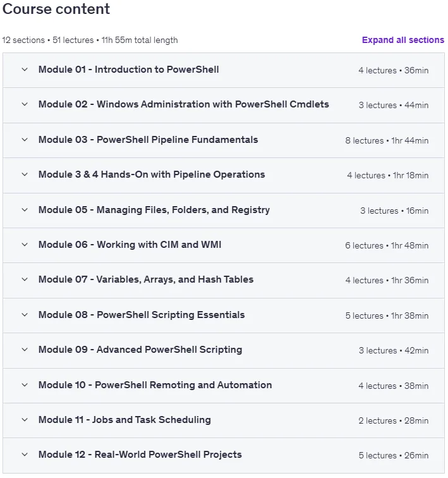Click chevron beside Module 05 Managing Files
The height and width of the screenshot is (478, 448).
[x=25, y=210]
